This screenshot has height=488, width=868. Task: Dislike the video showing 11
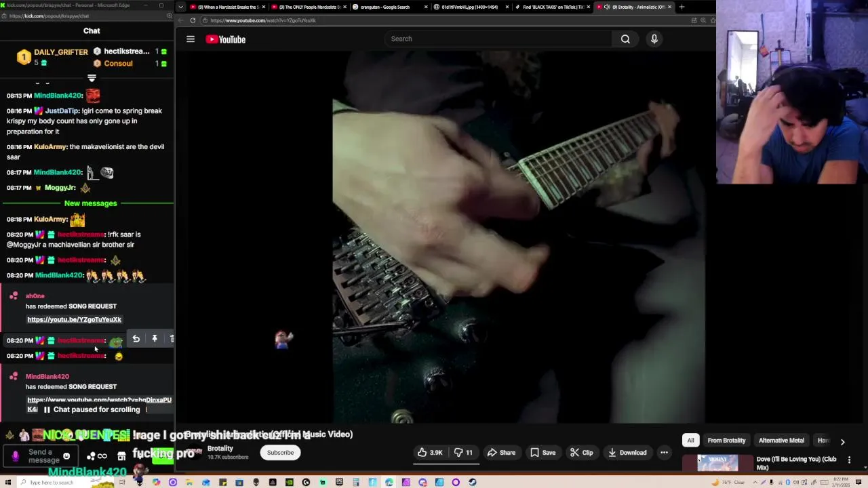point(463,453)
